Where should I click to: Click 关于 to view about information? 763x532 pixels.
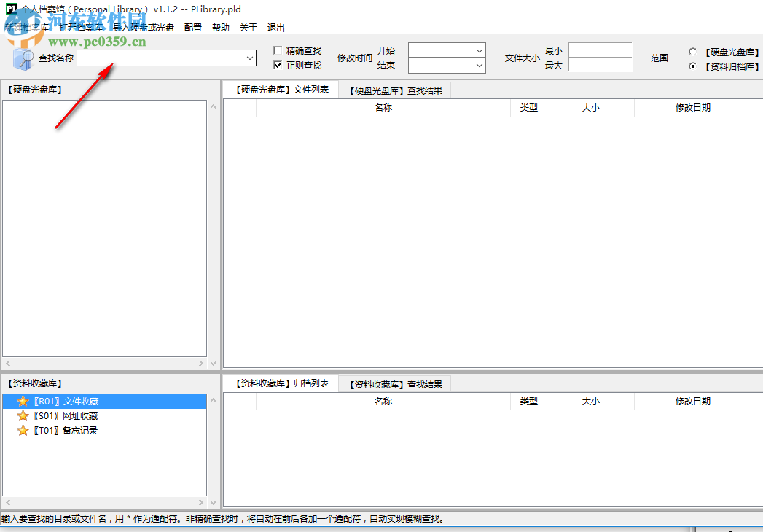pyautogui.click(x=248, y=27)
